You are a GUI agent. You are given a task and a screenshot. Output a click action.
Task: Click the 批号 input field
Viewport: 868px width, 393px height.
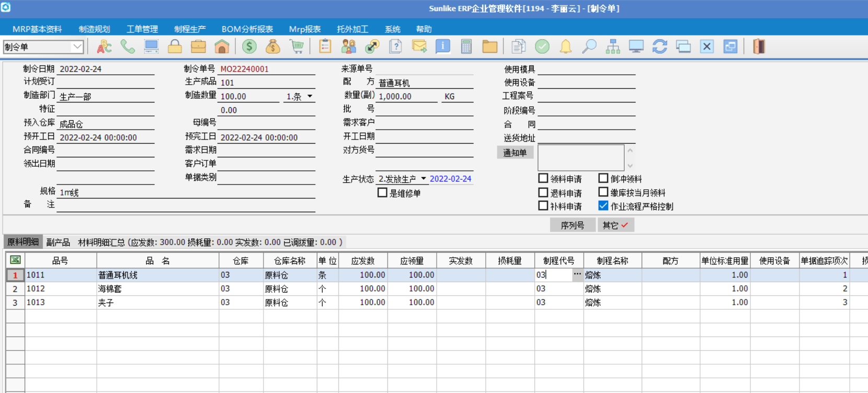pyautogui.click(x=424, y=110)
